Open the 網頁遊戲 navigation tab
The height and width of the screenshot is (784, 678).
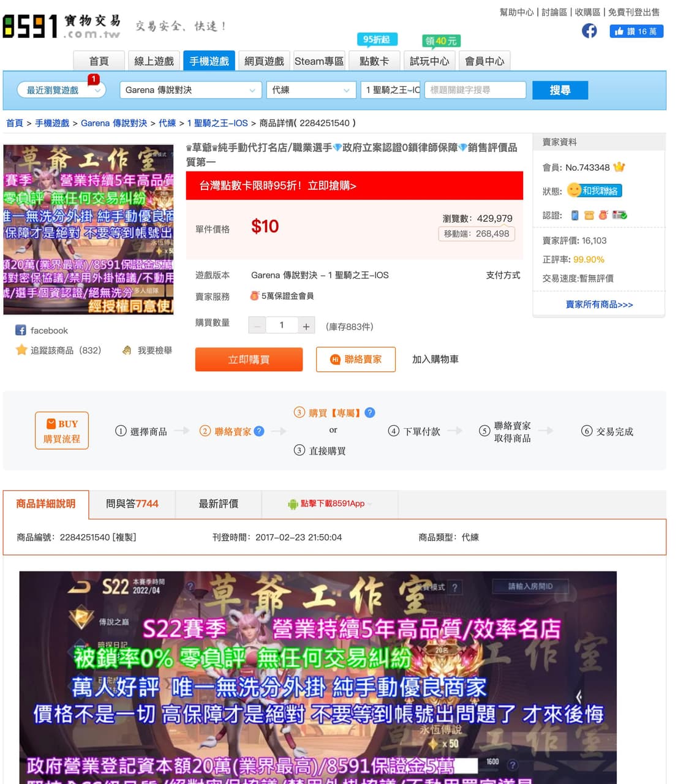coord(264,61)
